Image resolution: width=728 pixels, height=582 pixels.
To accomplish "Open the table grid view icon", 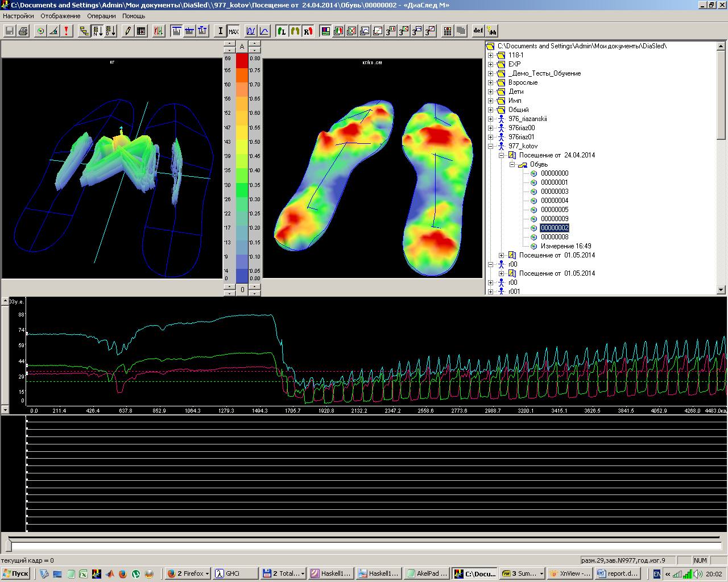I will [141, 31].
